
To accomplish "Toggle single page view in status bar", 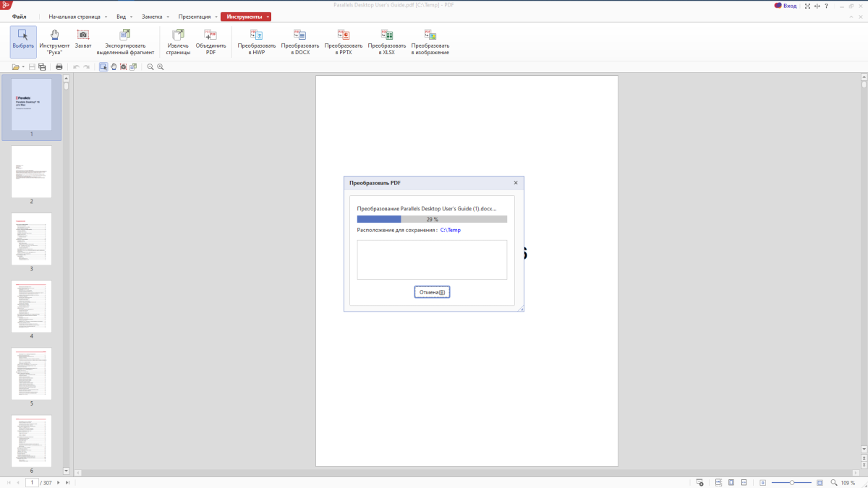I will point(731,482).
